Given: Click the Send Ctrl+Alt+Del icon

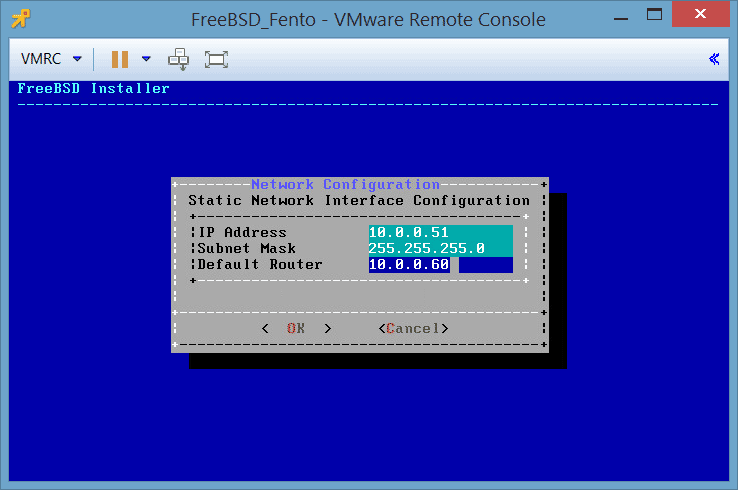Looking at the screenshot, I should click(179, 59).
